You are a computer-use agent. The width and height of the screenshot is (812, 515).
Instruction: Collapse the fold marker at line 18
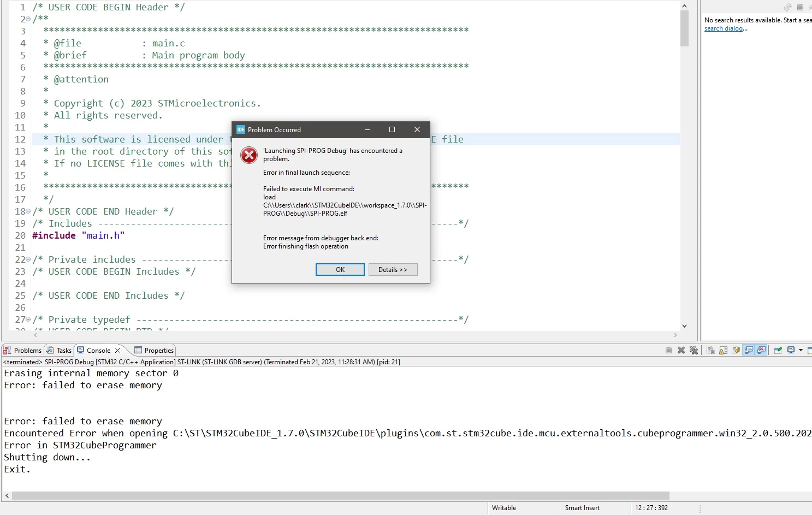click(28, 211)
